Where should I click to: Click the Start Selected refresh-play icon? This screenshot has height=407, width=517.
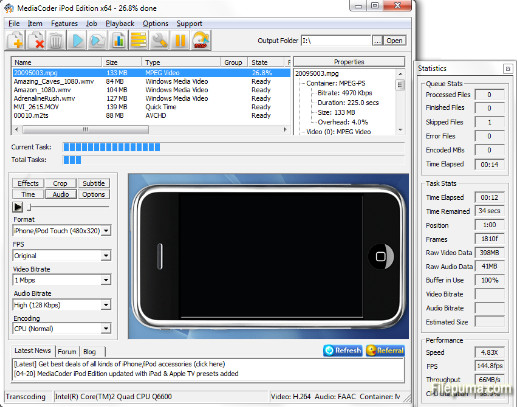click(x=97, y=40)
